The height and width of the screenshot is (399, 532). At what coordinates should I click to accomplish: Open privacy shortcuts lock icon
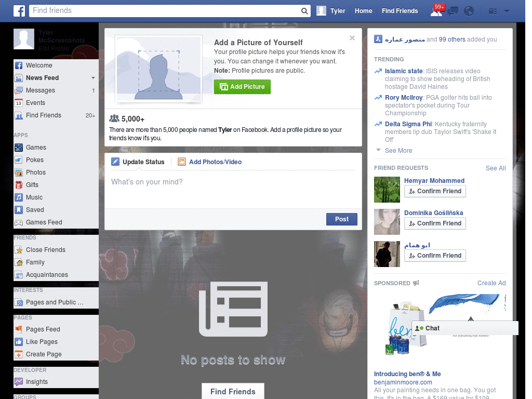tap(493, 11)
